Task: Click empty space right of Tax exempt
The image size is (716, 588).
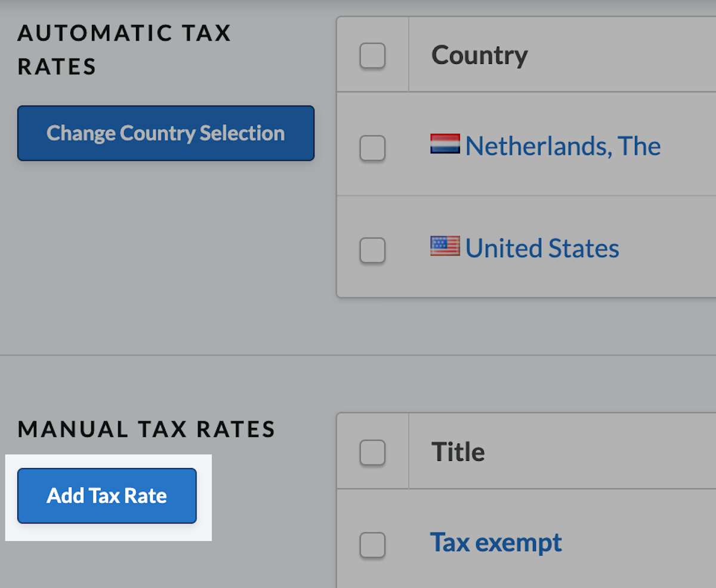Action: point(638,542)
